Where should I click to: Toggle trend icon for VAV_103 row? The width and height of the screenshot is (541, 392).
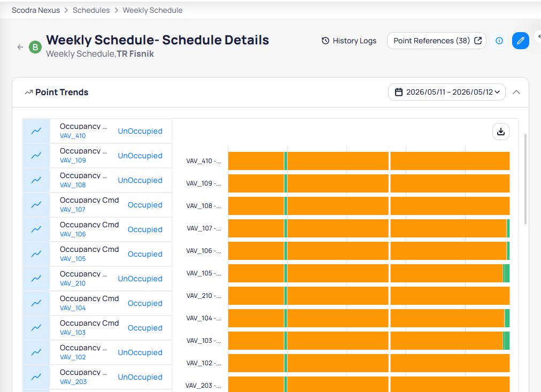[x=36, y=327]
